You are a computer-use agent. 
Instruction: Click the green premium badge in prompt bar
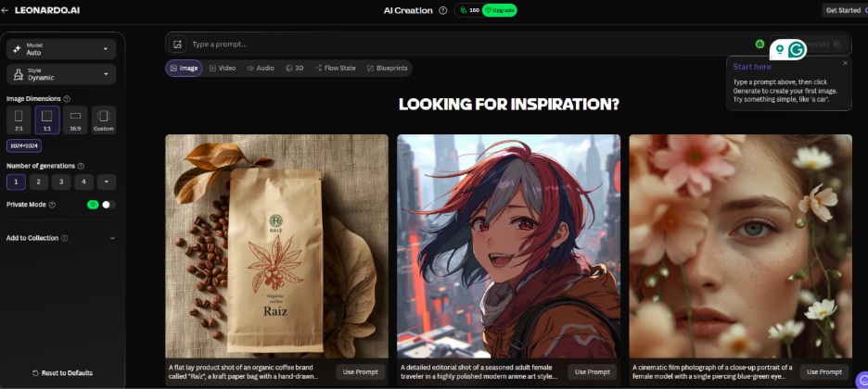pyautogui.click(x=760, y=44)
